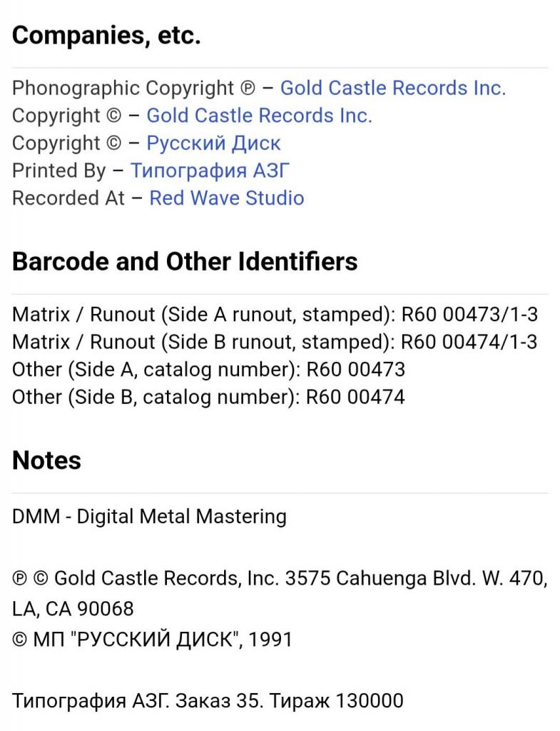Visit the Red Wave Studio link
The height and width of the screenshot is (731, 560).
tap(226, 198)
